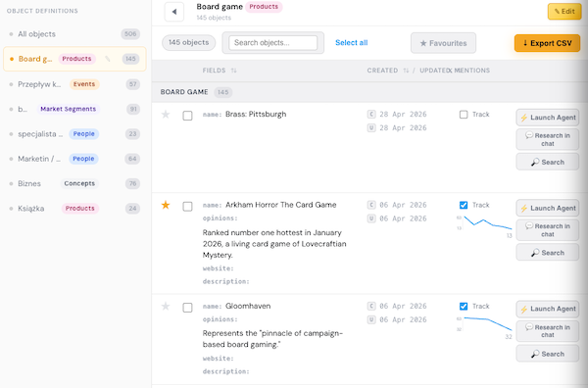The image size is (588, 388).
Task: Select the Board game Products definition
Action: (x=74, y=59)
